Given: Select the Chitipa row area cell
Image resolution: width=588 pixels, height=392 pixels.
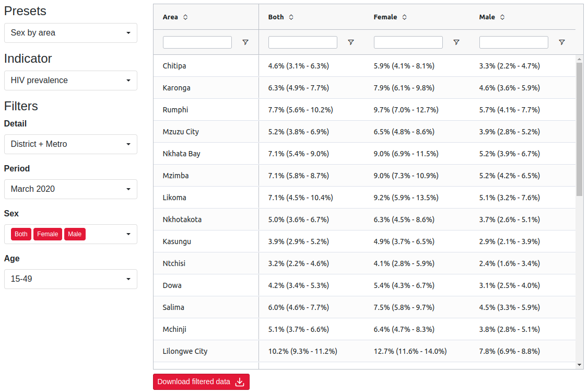Looking at the screenshot, I should tap(206, 66).
